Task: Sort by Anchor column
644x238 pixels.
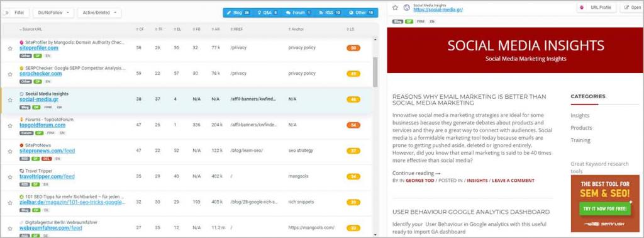Action: (296, 29)
